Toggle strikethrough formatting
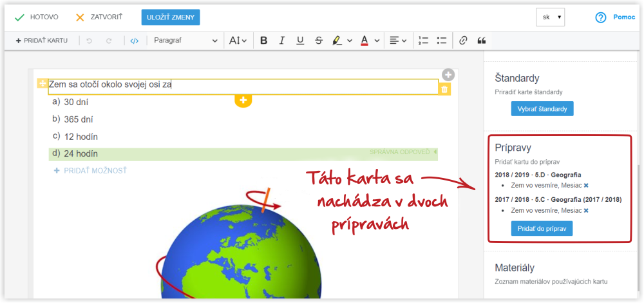This screenshot has width=644, height=303. point(319,41)
